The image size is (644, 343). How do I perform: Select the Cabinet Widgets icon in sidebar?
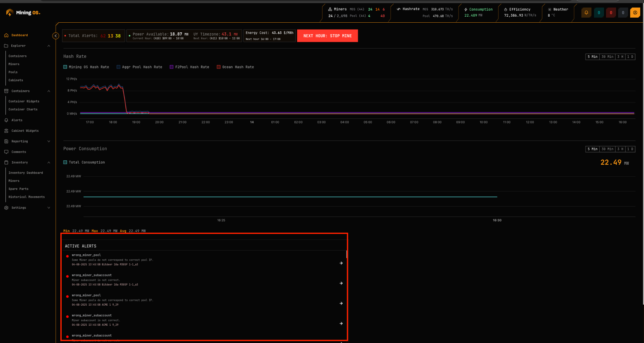[x=6, y=131]
